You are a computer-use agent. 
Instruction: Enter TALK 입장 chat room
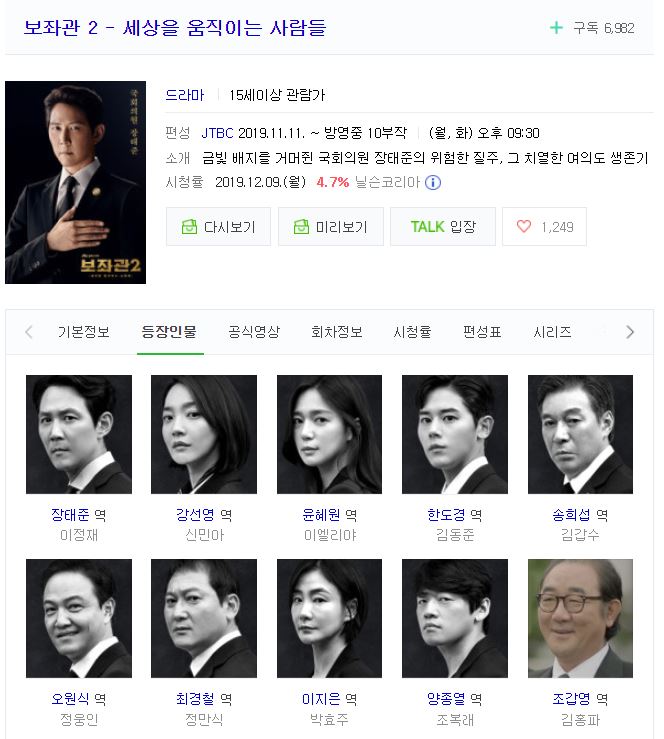[x=443, y=227]
